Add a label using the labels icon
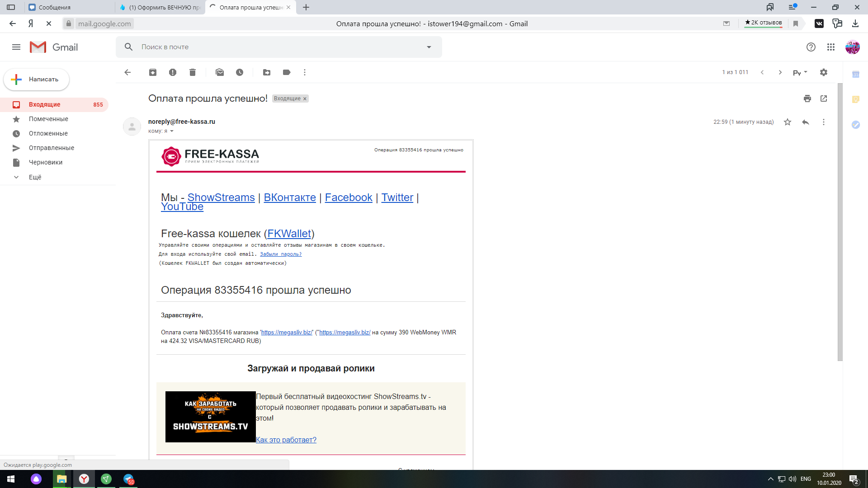The width and height of the screenshot is (868, 488). [287, 72]
